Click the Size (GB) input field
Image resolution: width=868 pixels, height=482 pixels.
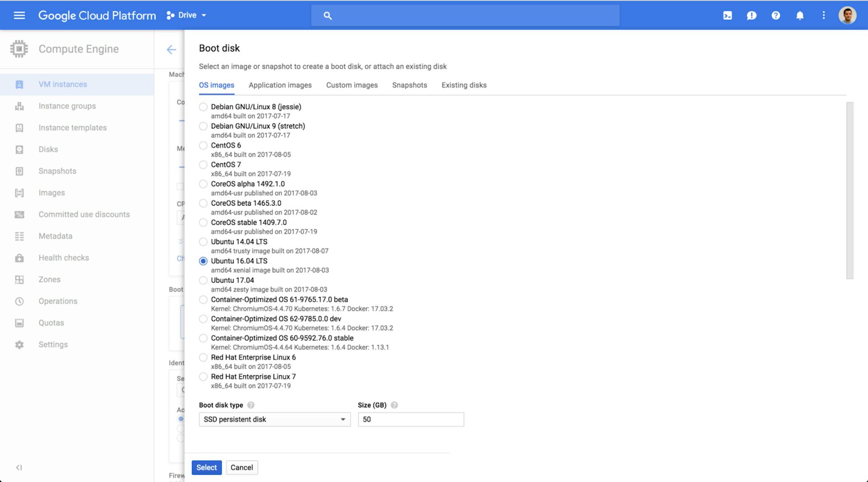pos(410,419)
